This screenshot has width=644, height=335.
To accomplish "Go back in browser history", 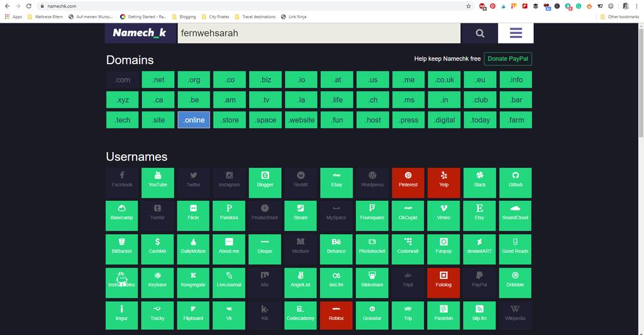I will (x=7, y=6).
